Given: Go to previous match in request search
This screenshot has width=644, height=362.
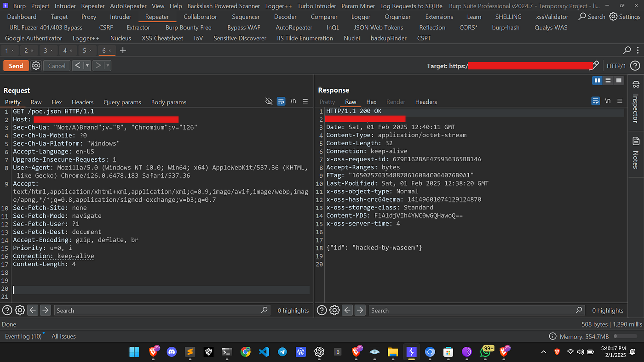Looking at the screenshot, I should click(33, 310).
